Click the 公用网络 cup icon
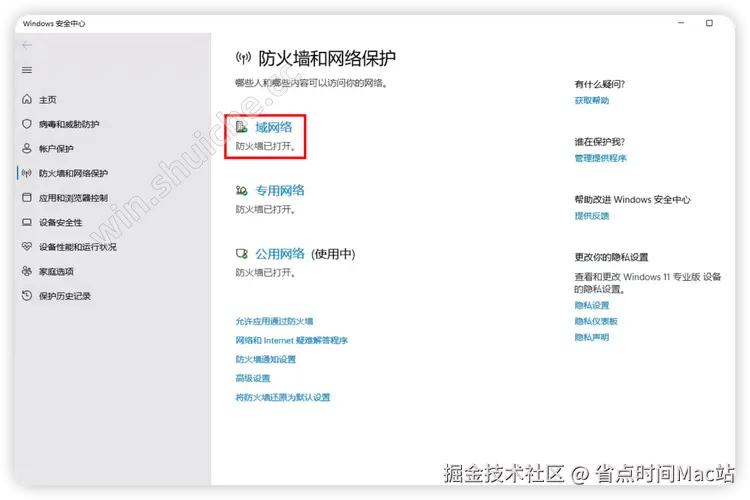Viewport: 750px width, 500px height. click(x=242, y=254)
